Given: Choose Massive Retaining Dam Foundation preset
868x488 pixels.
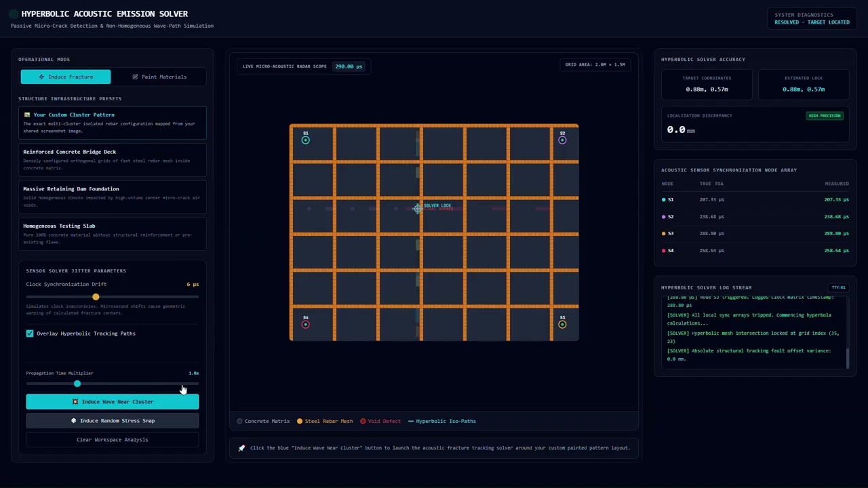Looking at the screenshot, I should click(113, 197).
